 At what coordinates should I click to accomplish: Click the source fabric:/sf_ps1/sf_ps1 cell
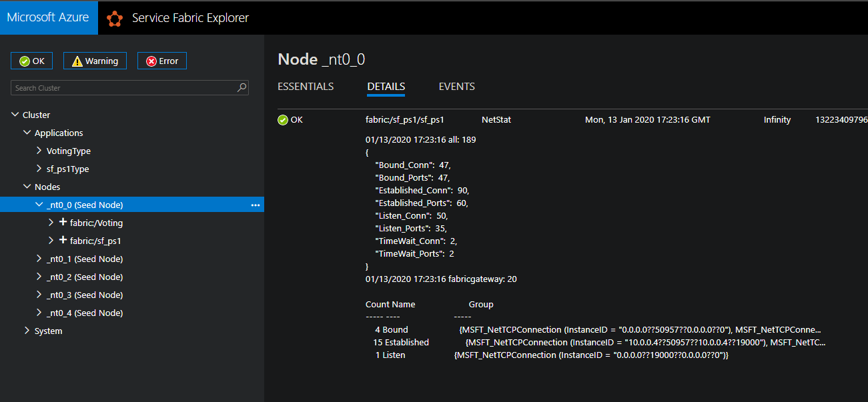(x=405, y=120)
